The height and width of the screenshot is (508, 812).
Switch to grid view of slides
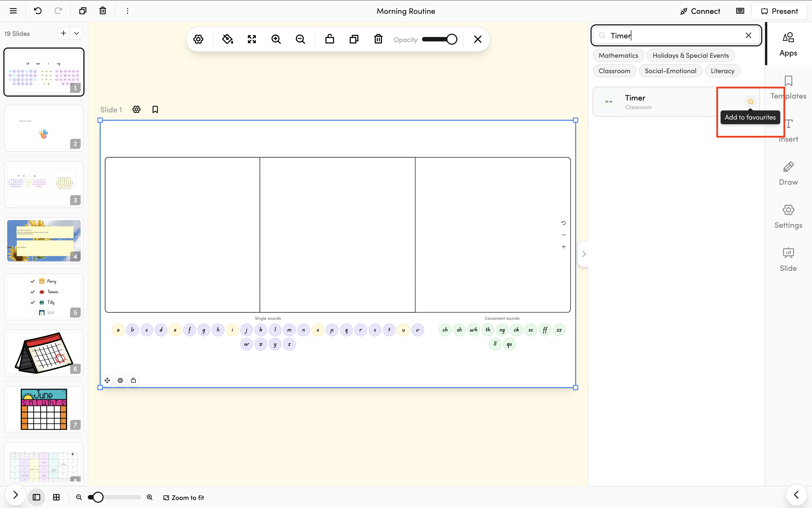56,497
